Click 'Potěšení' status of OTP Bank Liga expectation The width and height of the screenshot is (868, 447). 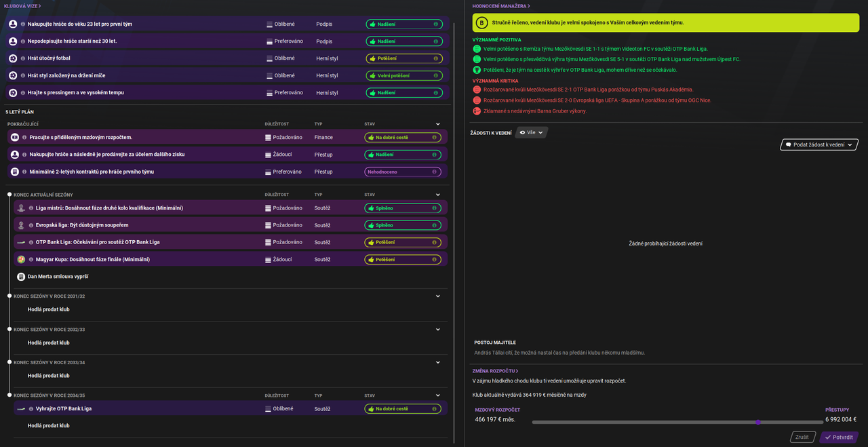point(403,242)
